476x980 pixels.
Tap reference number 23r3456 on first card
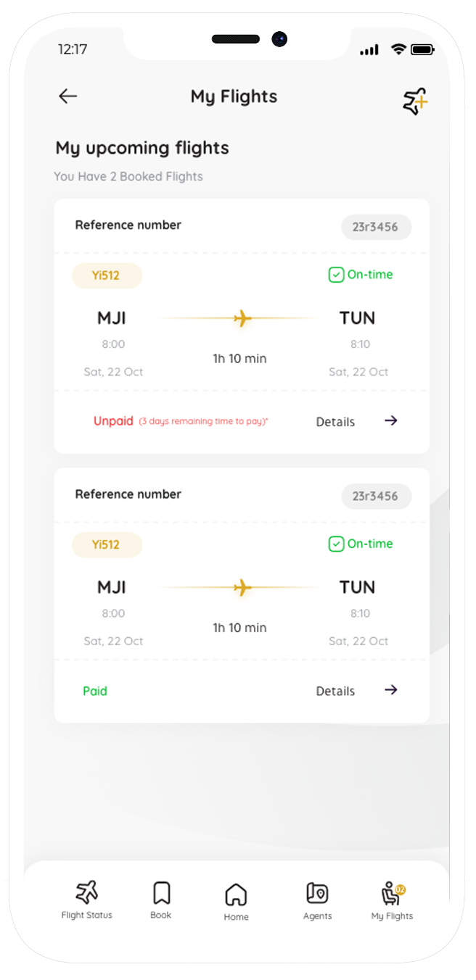(376, 227)
